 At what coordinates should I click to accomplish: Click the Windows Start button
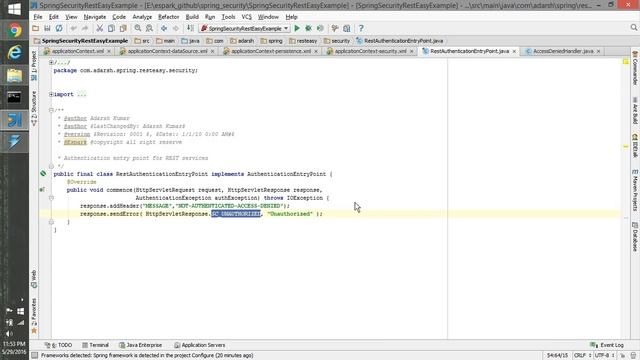click(x=14, y=9)
